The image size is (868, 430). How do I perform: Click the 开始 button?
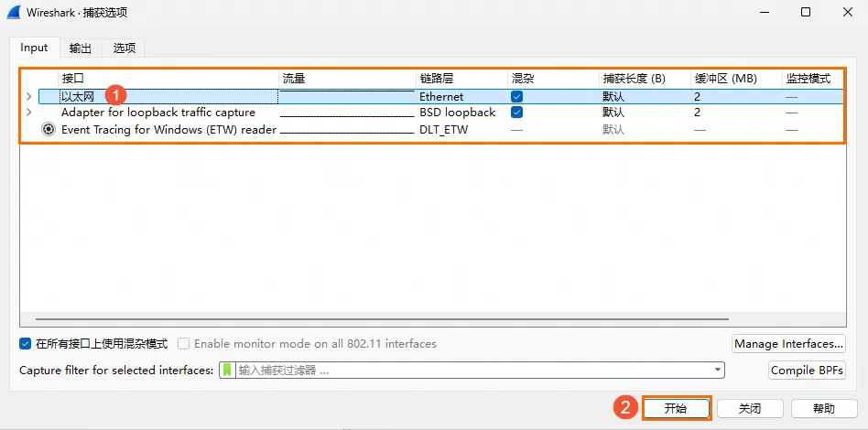coord(676,408)
